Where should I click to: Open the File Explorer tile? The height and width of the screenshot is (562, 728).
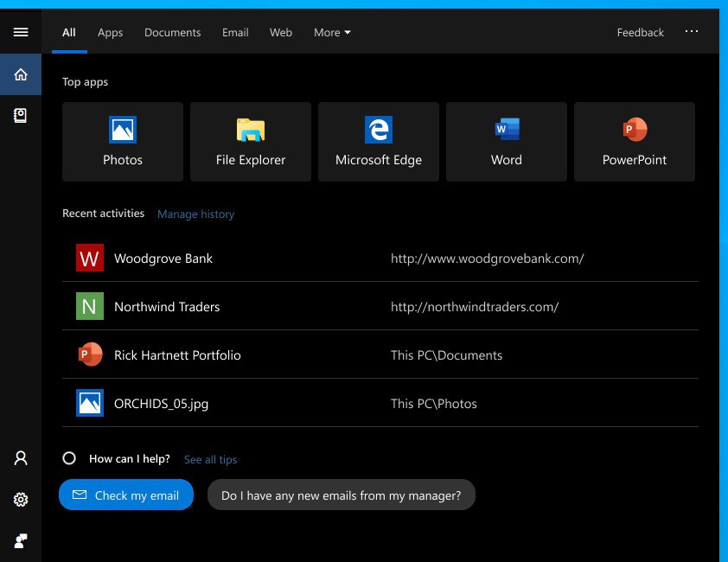251,142
